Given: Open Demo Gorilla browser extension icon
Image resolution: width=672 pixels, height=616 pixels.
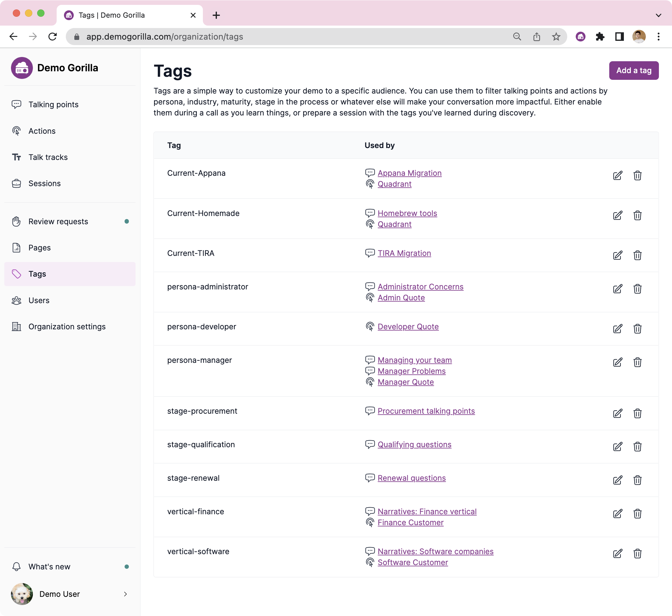Looking at the screenshot, I should [580, 37].
